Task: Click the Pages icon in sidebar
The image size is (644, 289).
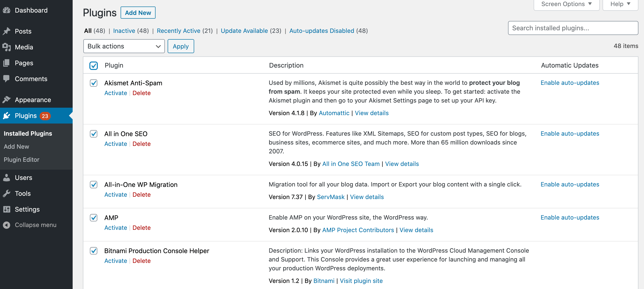Action: (x=7, y=63)
